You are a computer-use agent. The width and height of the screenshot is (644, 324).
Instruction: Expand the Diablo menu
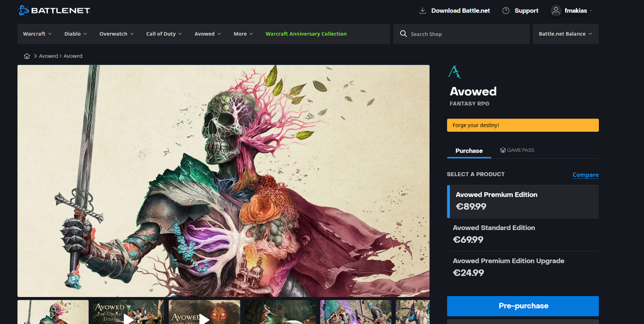point(76,34)
